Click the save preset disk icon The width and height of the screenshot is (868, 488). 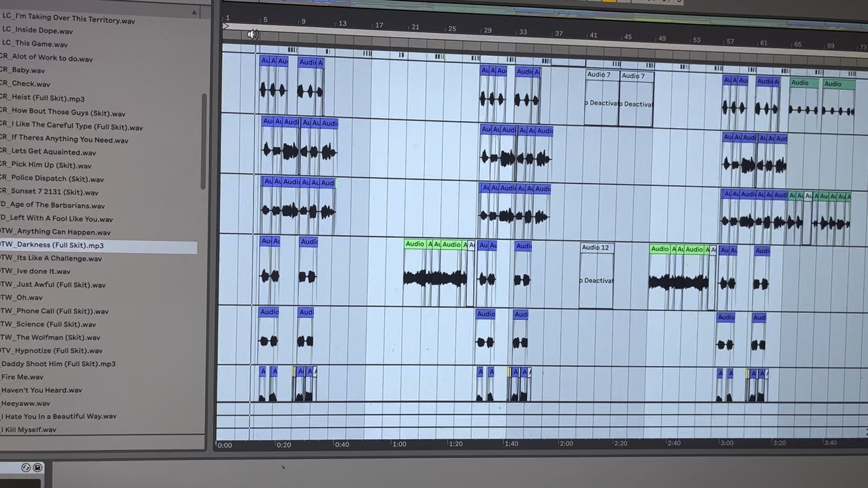click(38, 467)
